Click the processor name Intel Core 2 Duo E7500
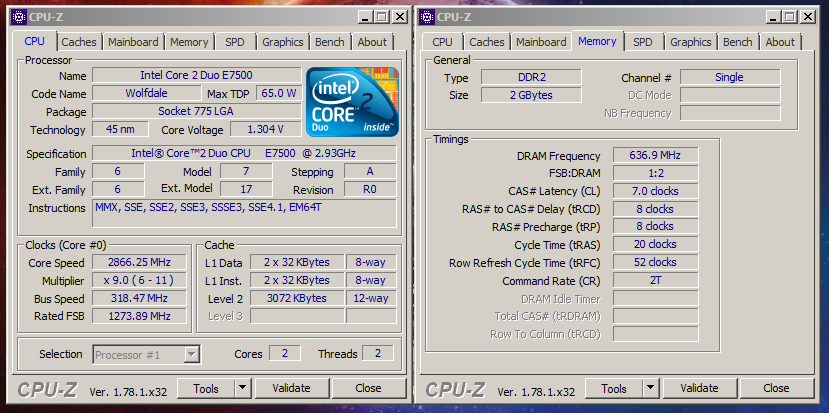Viewport: 829px width, 413px height. coord(197,75)
